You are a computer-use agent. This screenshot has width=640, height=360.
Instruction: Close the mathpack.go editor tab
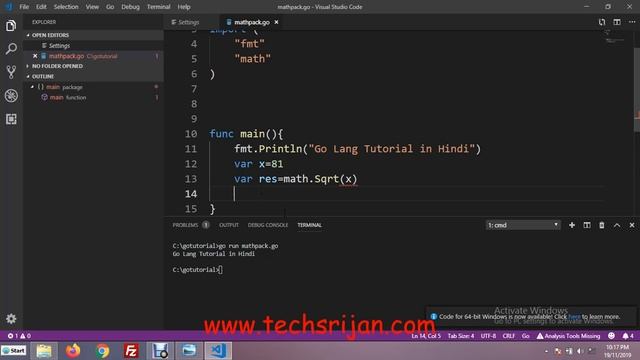click(276, 22)
